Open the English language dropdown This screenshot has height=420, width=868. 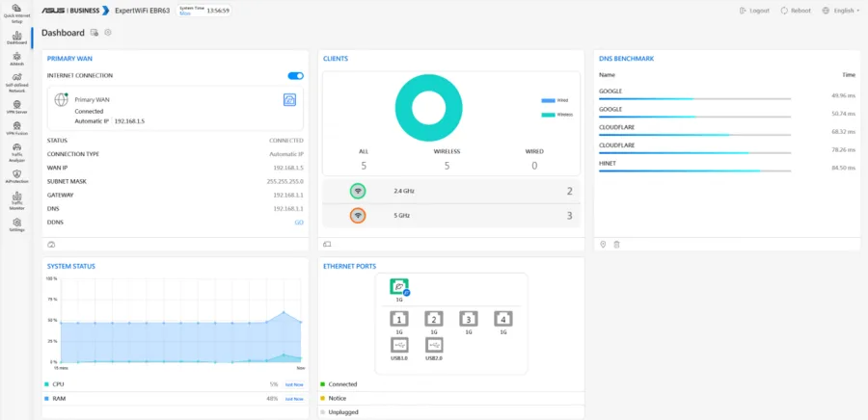pos(841,11)
